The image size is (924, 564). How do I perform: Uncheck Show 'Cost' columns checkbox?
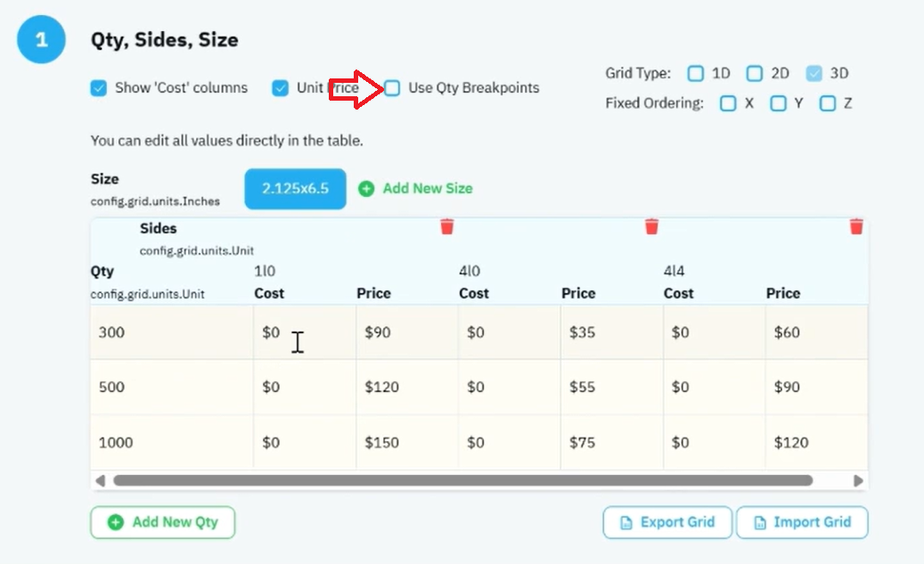98,88
